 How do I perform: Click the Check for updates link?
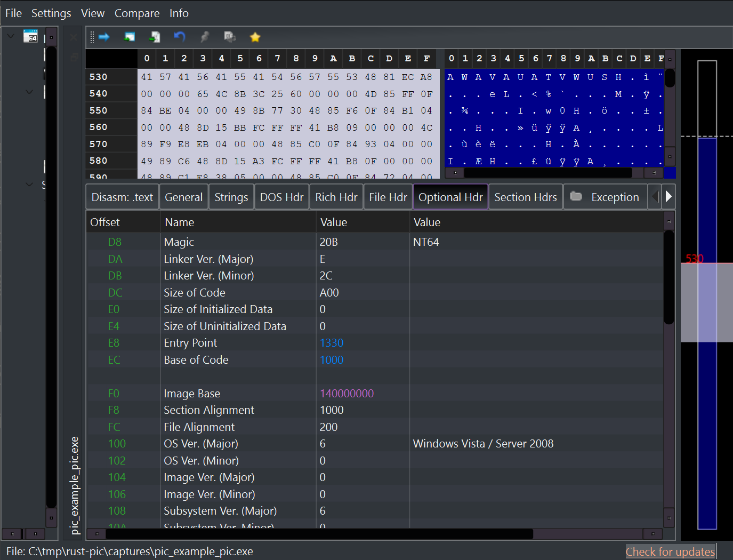670,551
